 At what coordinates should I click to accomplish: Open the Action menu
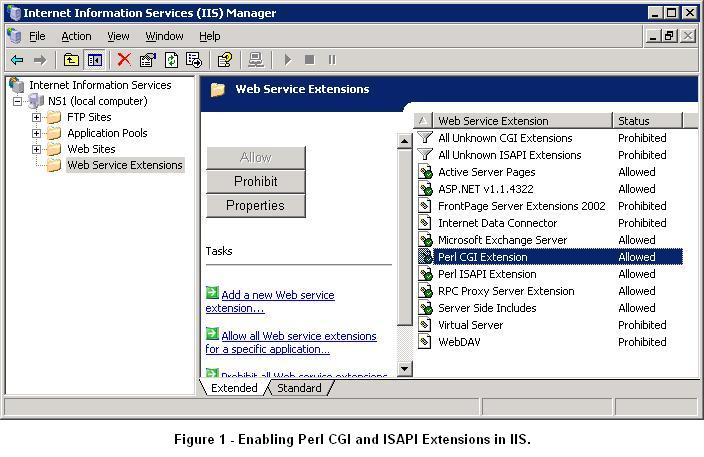coord(76,36)
